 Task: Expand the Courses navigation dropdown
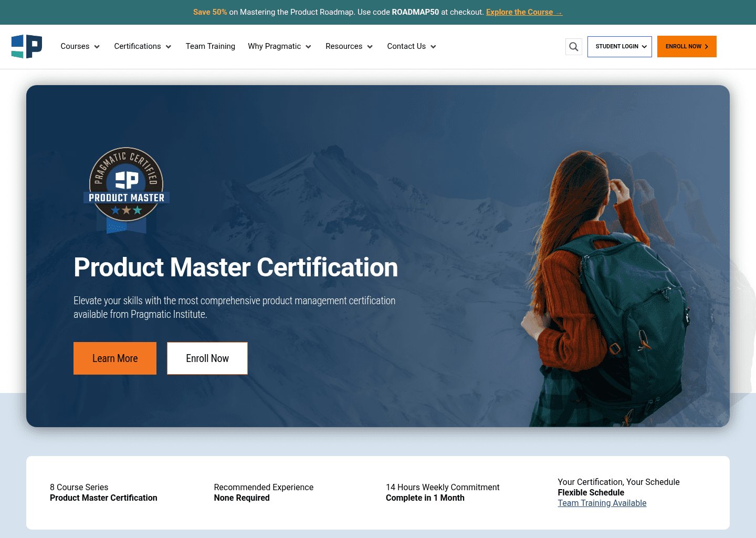click(80, 46)
